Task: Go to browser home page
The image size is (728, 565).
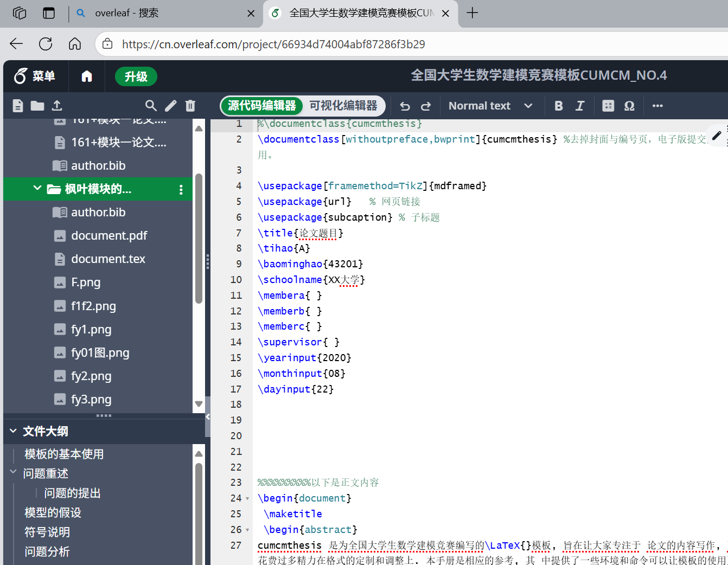Action: point(75,44)
